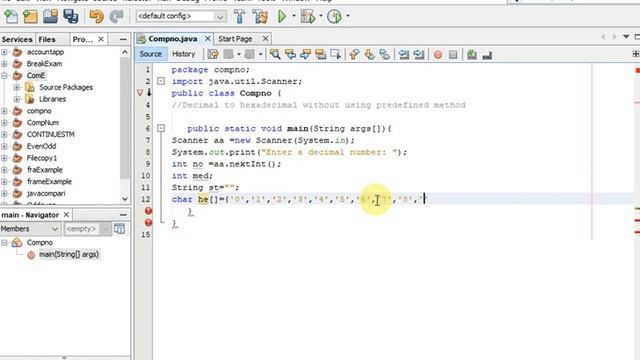Run the project with green arrow
The height and width of the screenshot is (360, 640).
tap(282, 16)
